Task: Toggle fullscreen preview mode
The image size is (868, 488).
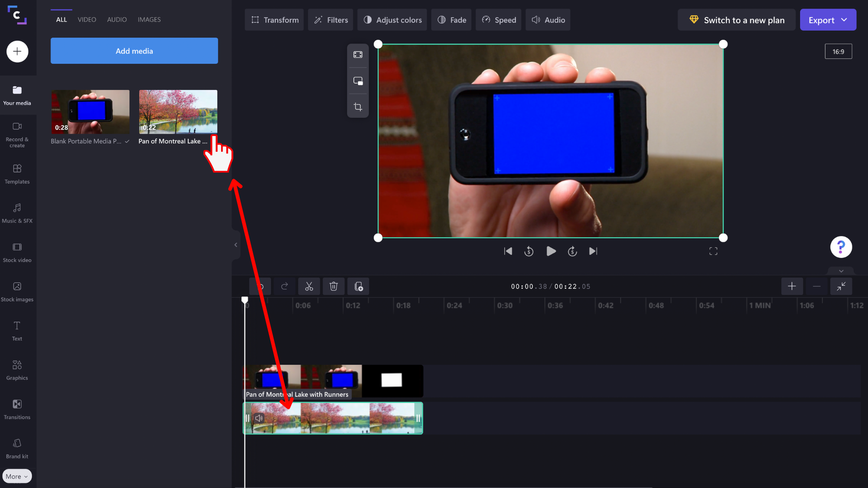Action: tap(713, 251)
